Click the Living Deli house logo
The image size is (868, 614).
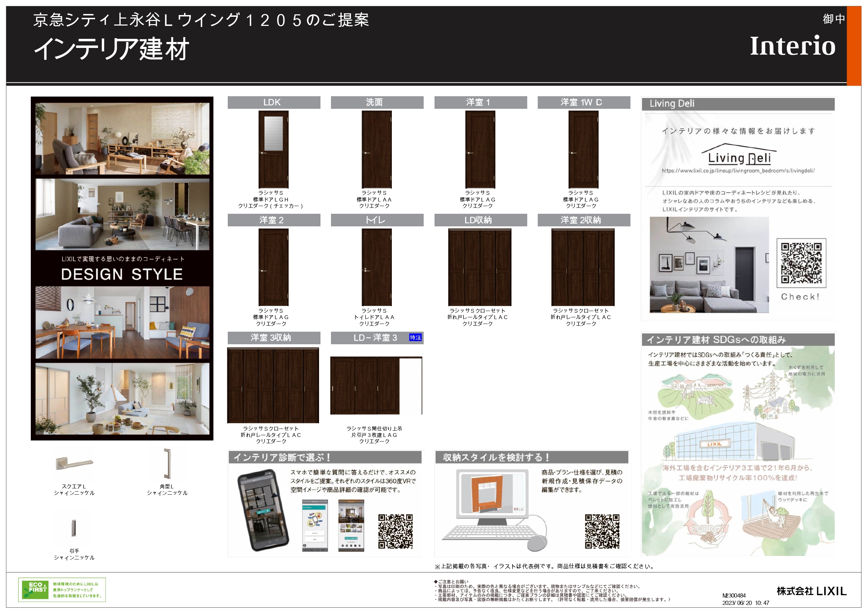point(739,154)
